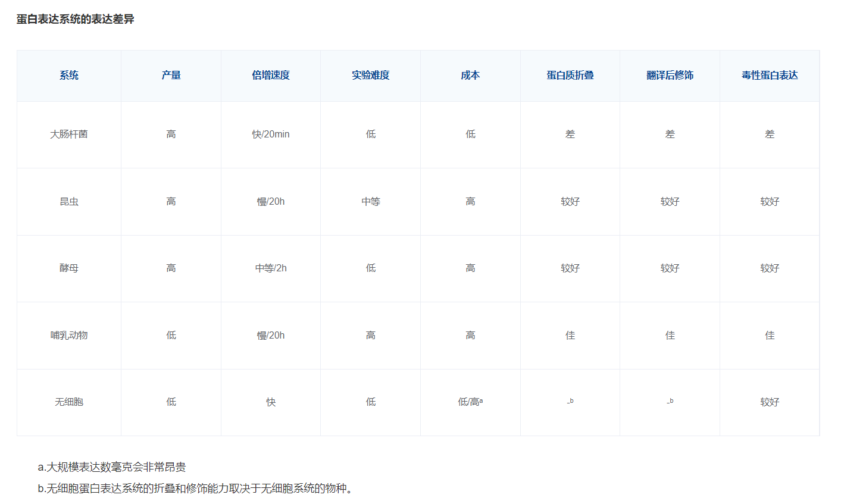Select the 成本 column header
This screenshot has width=844, height=504.
pos(470,75)
